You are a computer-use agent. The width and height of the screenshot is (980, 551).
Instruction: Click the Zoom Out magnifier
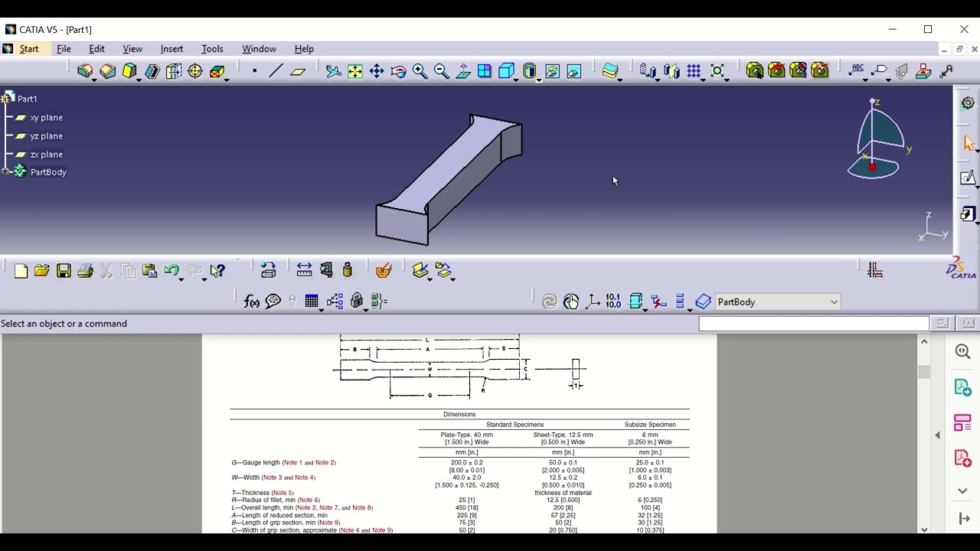click(x=441, y=71)
